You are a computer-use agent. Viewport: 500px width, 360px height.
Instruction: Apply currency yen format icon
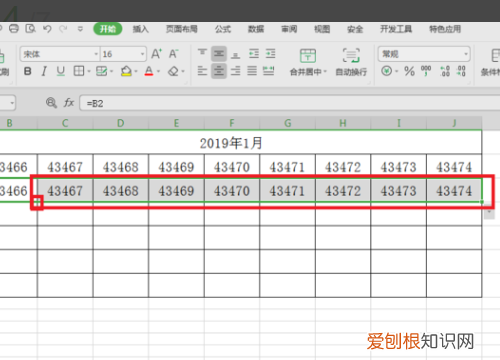pos(386,71)
